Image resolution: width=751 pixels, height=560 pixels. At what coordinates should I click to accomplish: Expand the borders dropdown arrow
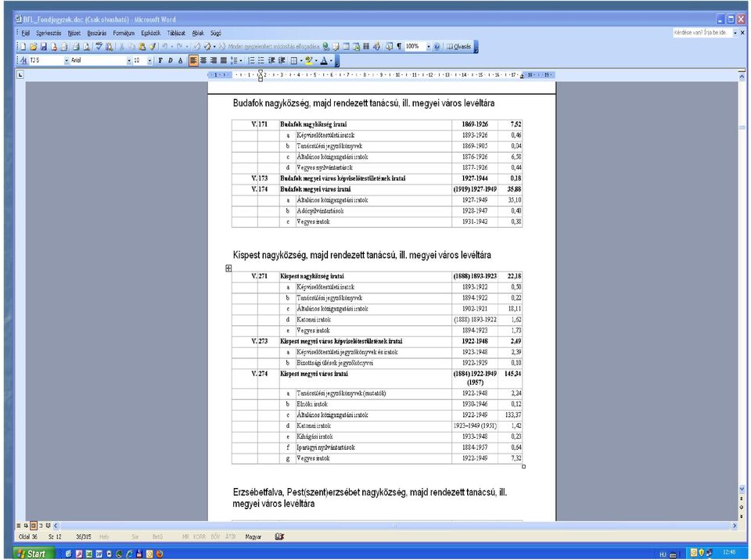pyautogui.click(x=300, y=60)
